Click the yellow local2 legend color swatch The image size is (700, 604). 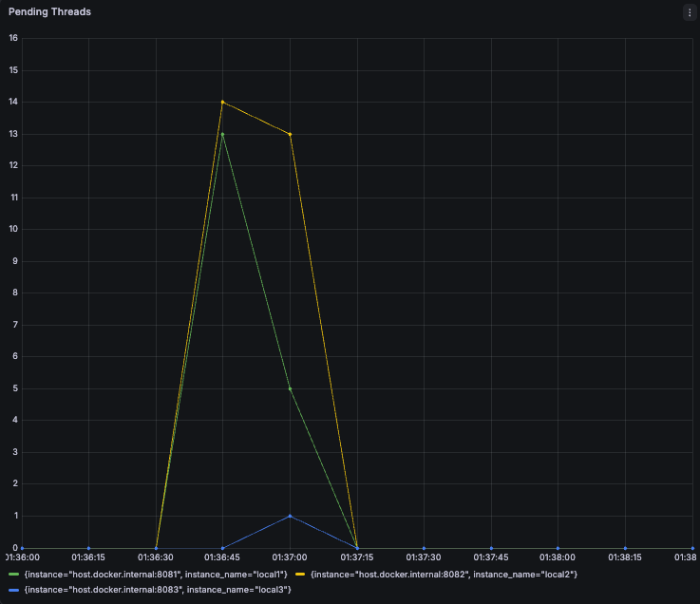click(x=300, y=575)
